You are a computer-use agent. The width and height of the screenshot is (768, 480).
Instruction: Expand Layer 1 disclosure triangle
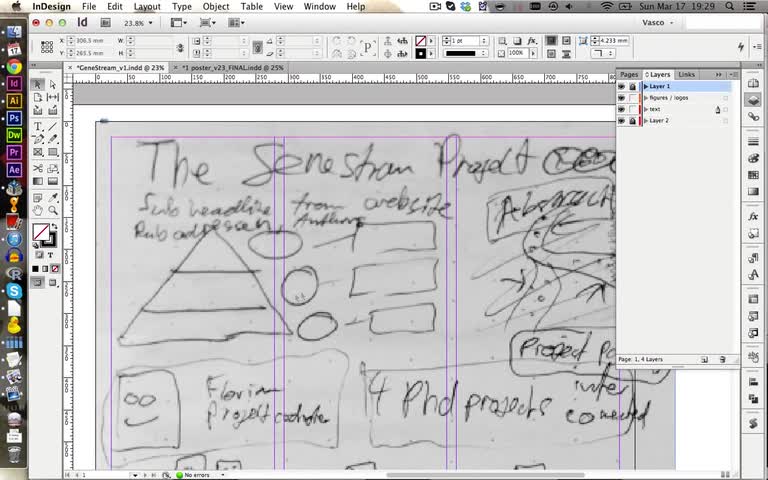646,87
